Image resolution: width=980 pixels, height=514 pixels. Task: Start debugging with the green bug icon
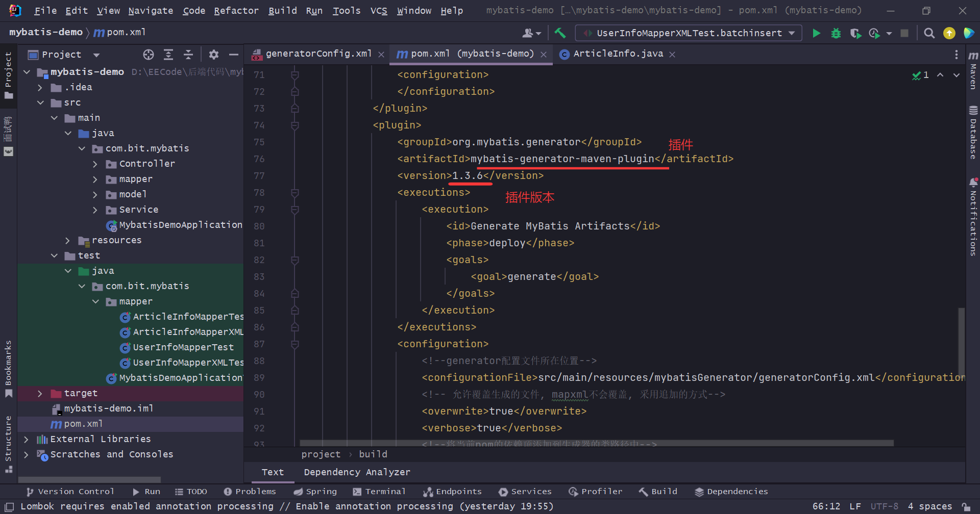(x=836, y=33)
